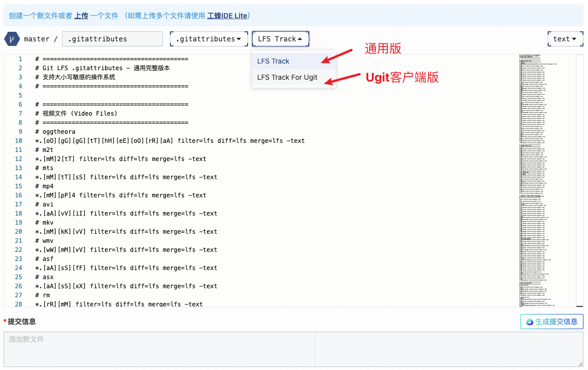The height and width of the screenshot is (370, 588).
Task: Click the 上传 upload link
Action: coord(81,16)
